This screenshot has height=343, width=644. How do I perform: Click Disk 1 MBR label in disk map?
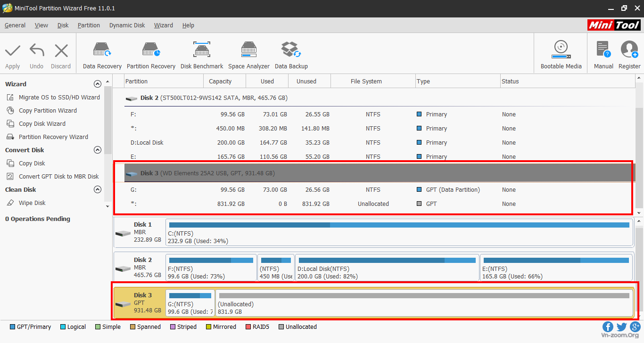pyautogui.click(x=139, y=232)
